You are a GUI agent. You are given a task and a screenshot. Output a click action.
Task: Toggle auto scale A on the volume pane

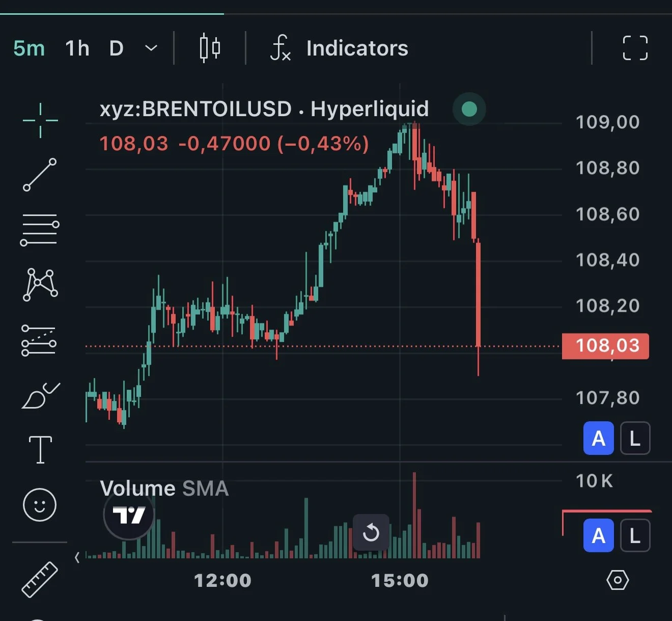coord(599,535)
